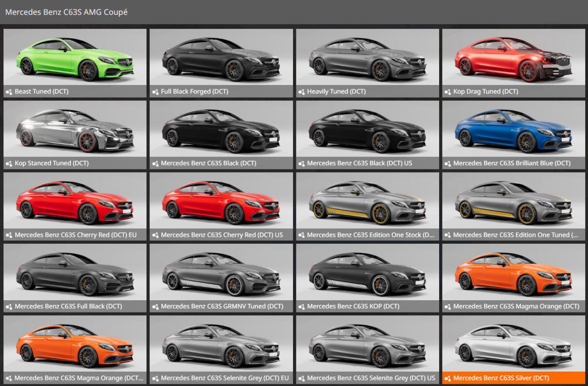Select the Edition One Stock car thumbnail

[367, 201]
